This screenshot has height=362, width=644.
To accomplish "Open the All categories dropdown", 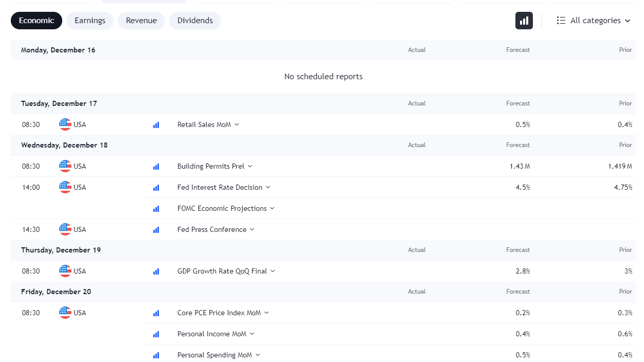I will pyautogui.click(x=594, y=21).
